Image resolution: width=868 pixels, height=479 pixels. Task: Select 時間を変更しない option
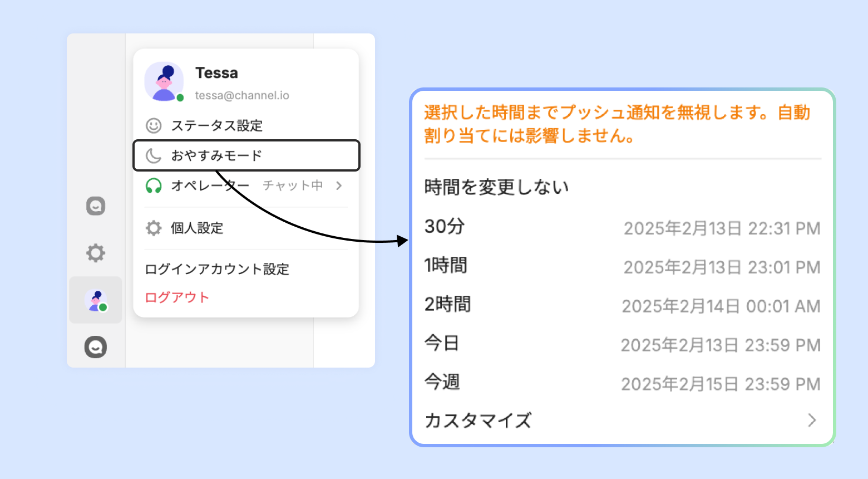(496, 187)
